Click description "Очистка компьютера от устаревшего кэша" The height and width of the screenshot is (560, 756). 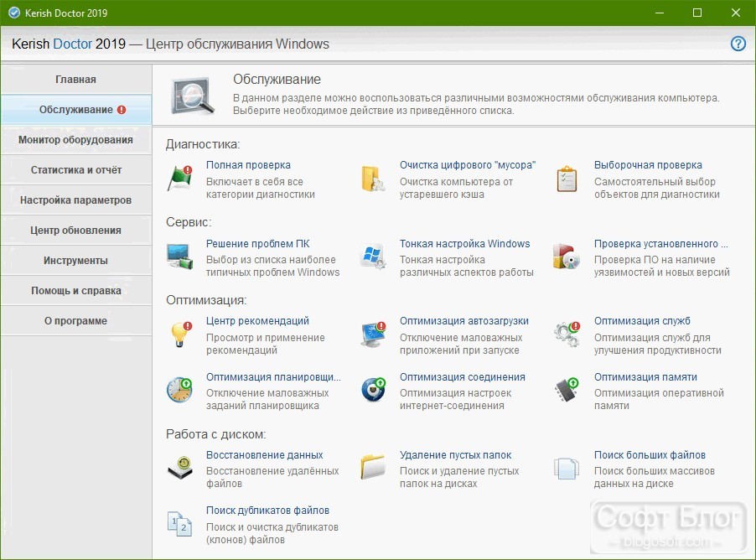point(456,188)
